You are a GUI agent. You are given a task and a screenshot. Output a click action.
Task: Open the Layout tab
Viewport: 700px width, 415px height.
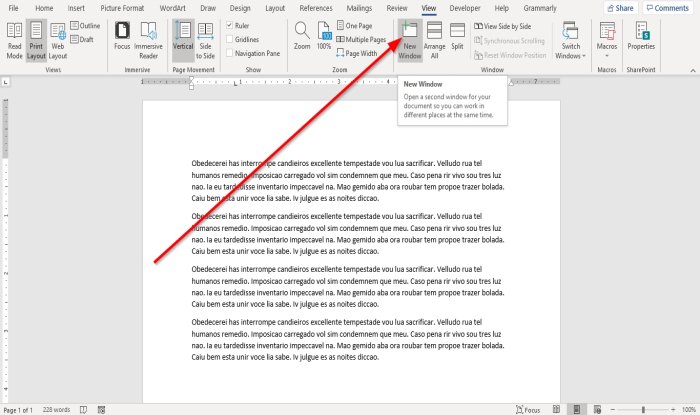[x=275, y=8]
